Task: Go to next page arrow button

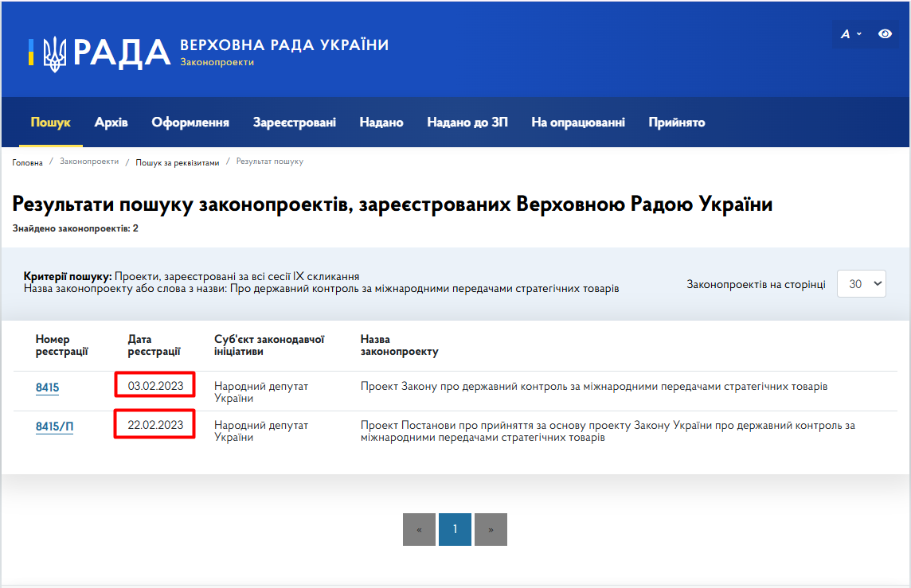Action: click(491, 529)
